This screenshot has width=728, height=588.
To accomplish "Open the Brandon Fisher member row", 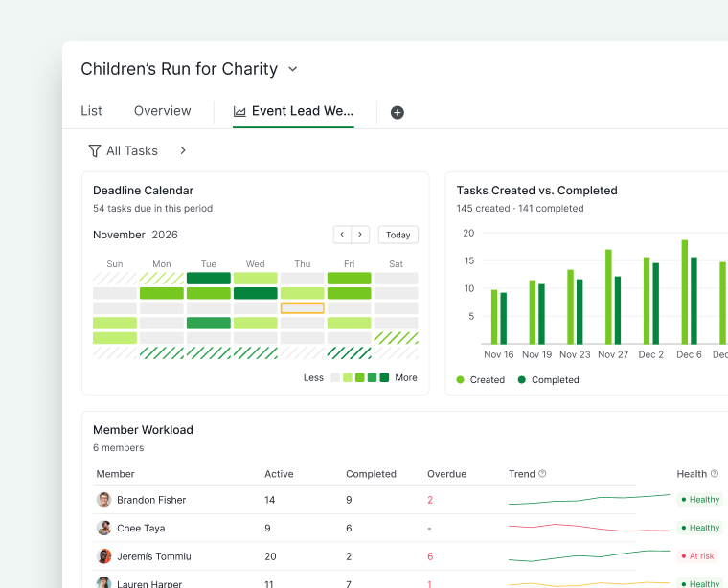I will [x=364, y=499].
